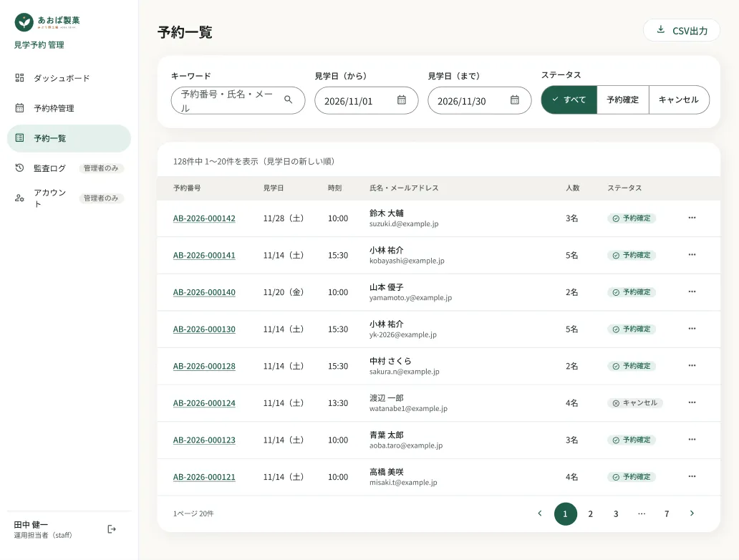Image resolution: width=739 pixels, height=560 pixels.
Task: Open row menu for AB-2026-000123
Action: [x=692, y=439]
